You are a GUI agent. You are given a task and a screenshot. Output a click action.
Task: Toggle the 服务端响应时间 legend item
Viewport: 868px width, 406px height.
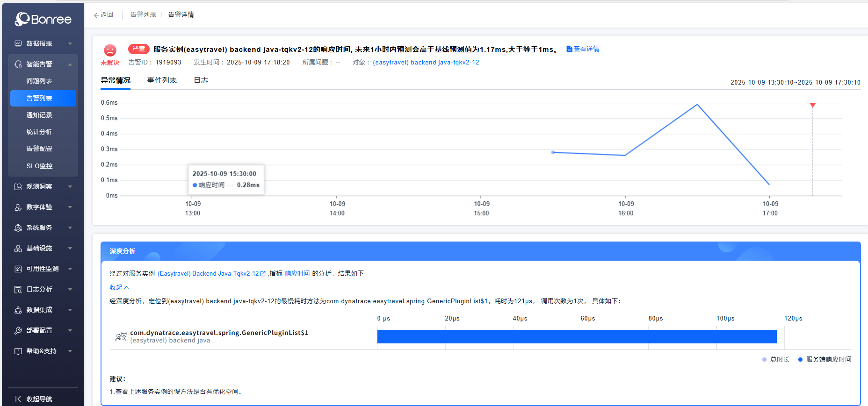point(825,359)
